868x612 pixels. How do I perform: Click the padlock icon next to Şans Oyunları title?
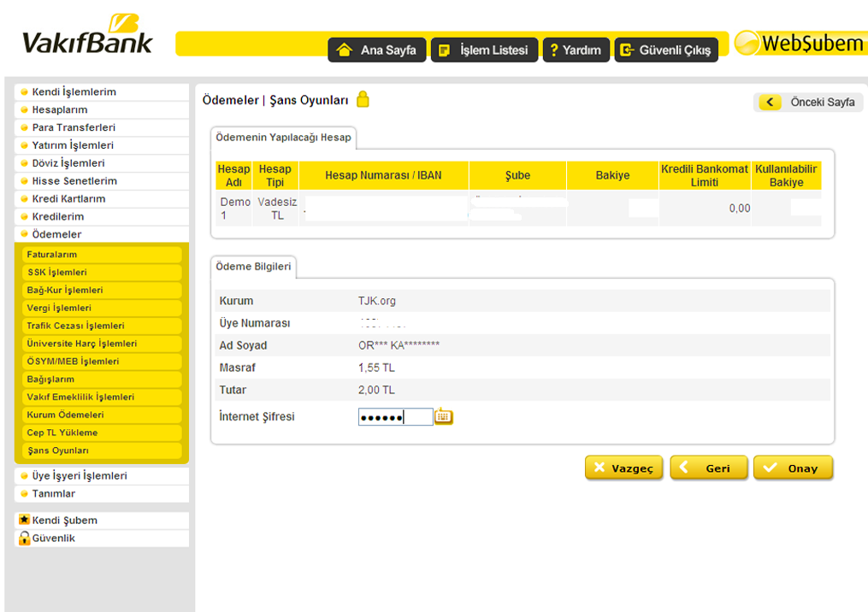tap(363, 99)
